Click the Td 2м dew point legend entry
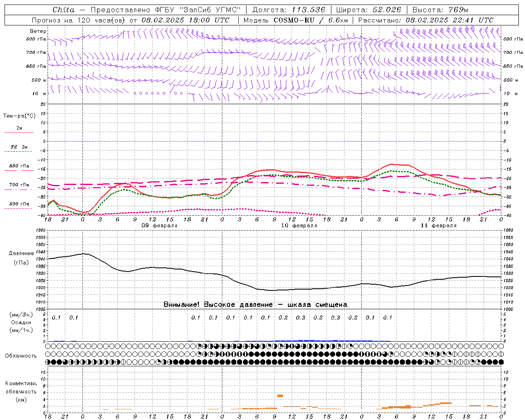Viewport: 525px width, 420px height. click(19, 147)
